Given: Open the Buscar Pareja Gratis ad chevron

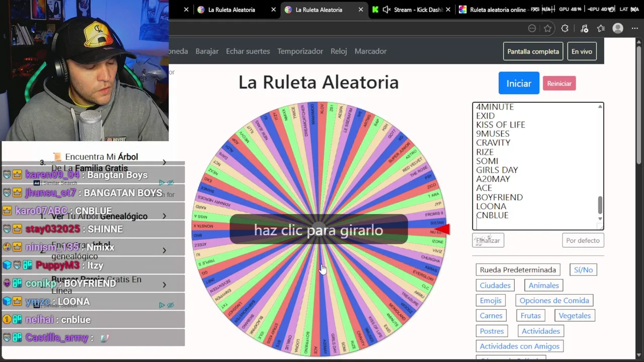Looking at the screenshot, I should [x=164, y=285].
